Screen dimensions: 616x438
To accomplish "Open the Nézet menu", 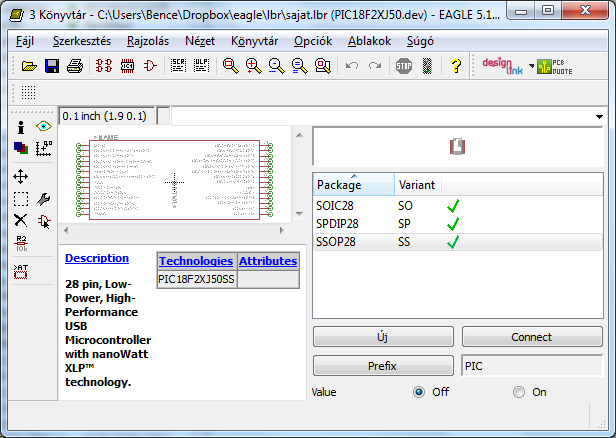I will click(200, 41).
